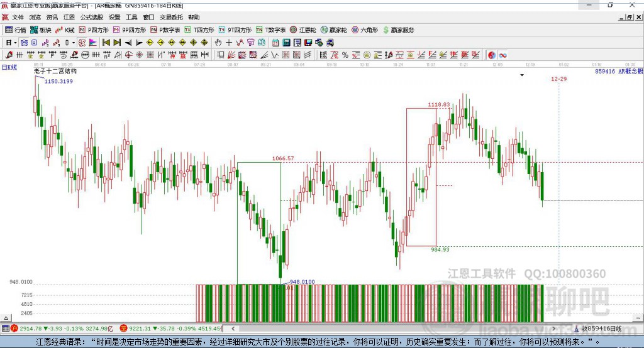Open 赢家服务 with dollar icon
644x348 pixels.
[398, 30]
